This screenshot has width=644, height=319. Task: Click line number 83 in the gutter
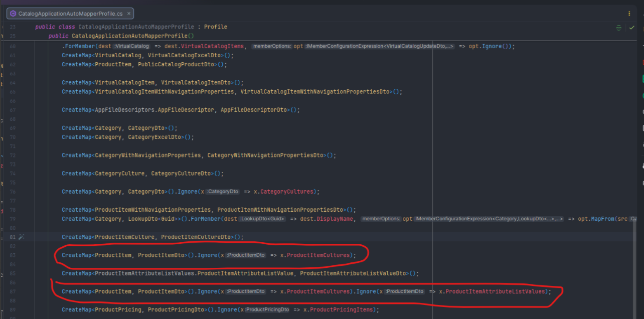(13, 255)
